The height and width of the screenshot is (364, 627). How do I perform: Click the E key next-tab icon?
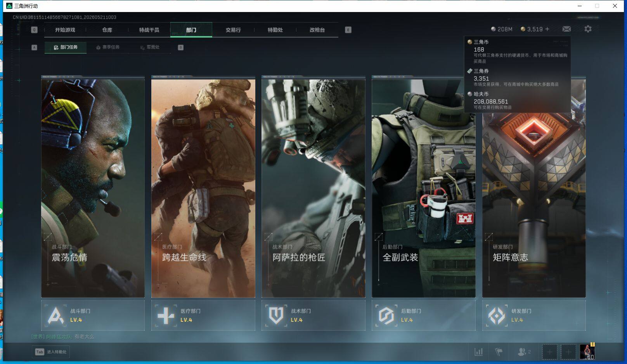pyautogui.click(x=348, y=30)
